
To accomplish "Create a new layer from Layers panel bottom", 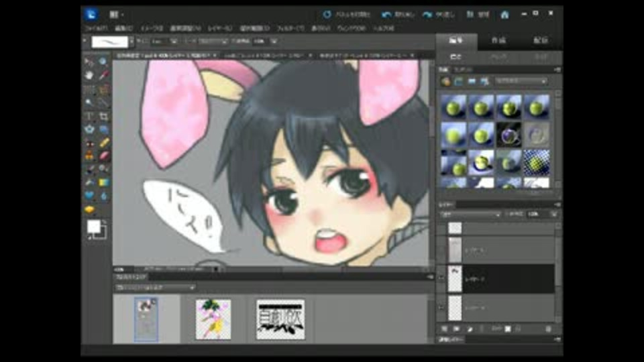I will point(444,328).
